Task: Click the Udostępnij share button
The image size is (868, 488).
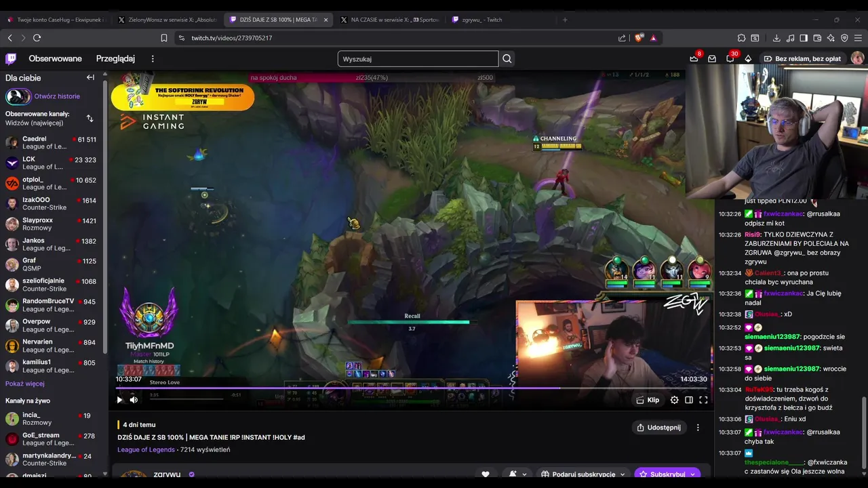Action: (x=659, y=428)
